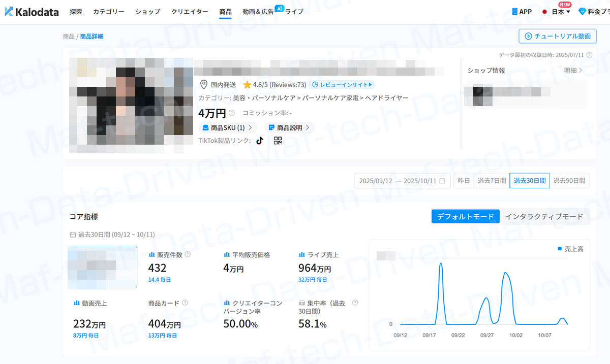The width and height of the screenshot is (610, 364).
Task: Click the Kalodata logo
Action: click(32, 12)
